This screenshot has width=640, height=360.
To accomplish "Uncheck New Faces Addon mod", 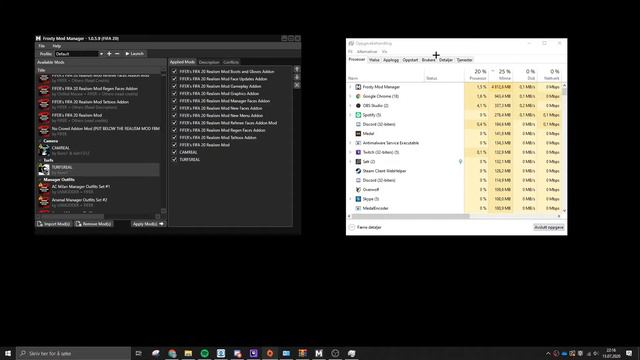I will tap(174, 108).
